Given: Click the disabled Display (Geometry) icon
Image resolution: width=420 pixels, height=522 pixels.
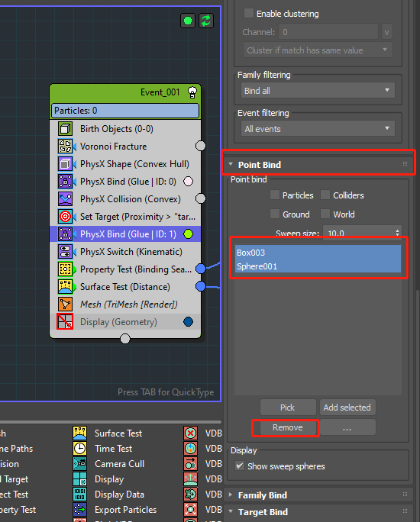Looking at the screenshot, I should 65,322.
